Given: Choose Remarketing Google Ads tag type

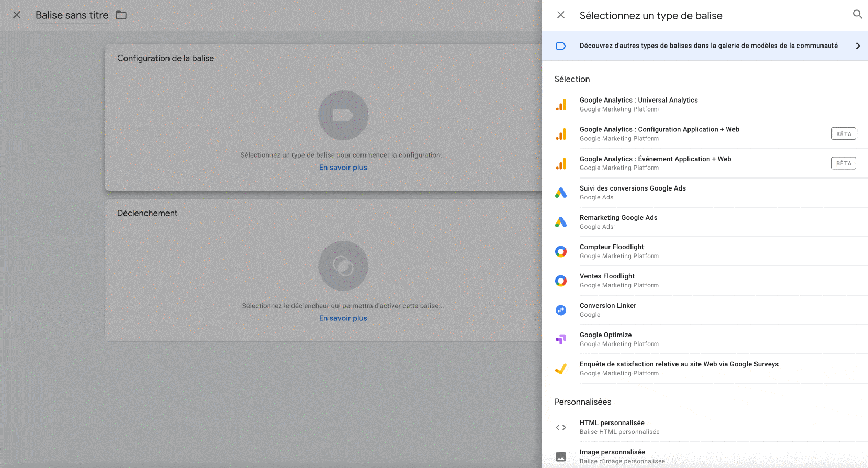Looking at the screenshot, I should point(705,222).
